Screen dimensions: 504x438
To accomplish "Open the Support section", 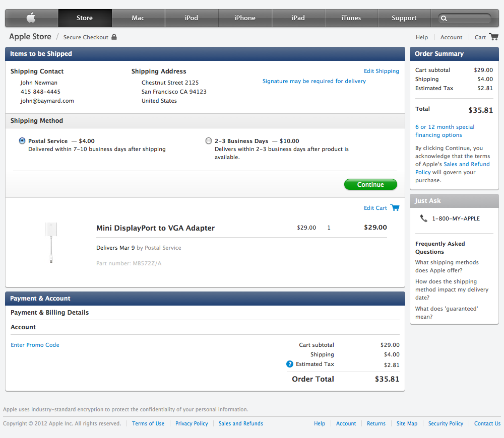I will [404, 18].
